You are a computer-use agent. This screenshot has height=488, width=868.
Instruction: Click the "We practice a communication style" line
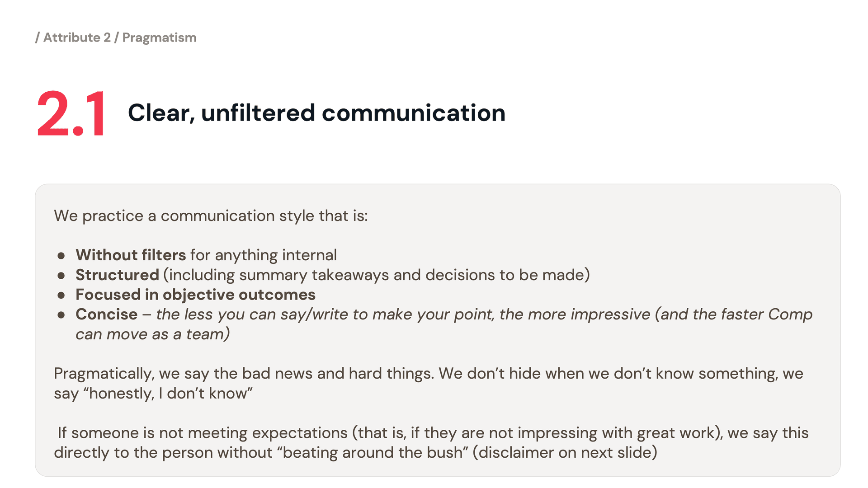pyautogui.click(x=211, y=216)
